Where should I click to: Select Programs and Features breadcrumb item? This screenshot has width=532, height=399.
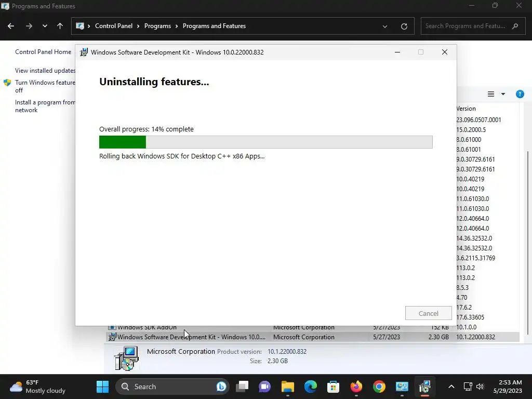point(214,26)
